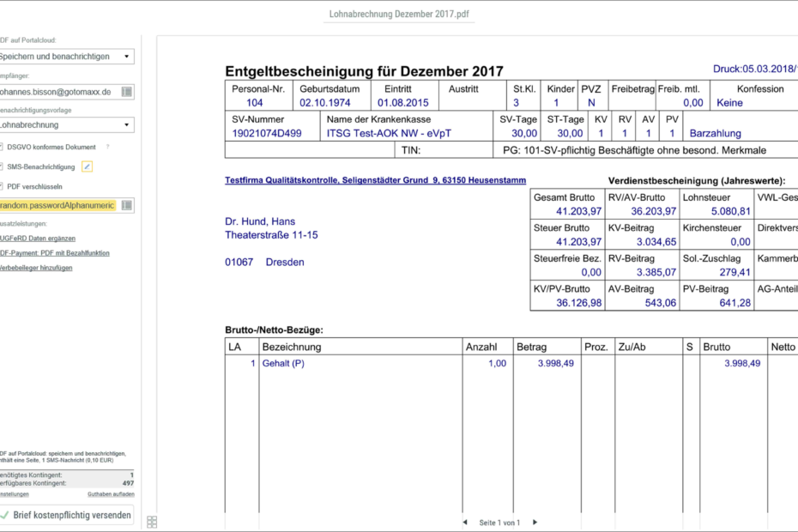The image size is (798, 532).
Task: Open the Einstellungen link
Action: click(15, 494)
